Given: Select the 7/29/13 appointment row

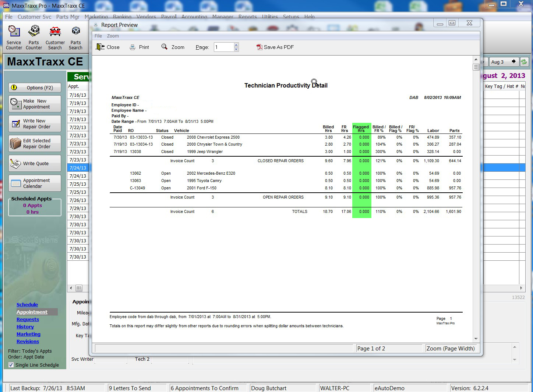Looking at the screenshot, I should (x=78, y=208).
